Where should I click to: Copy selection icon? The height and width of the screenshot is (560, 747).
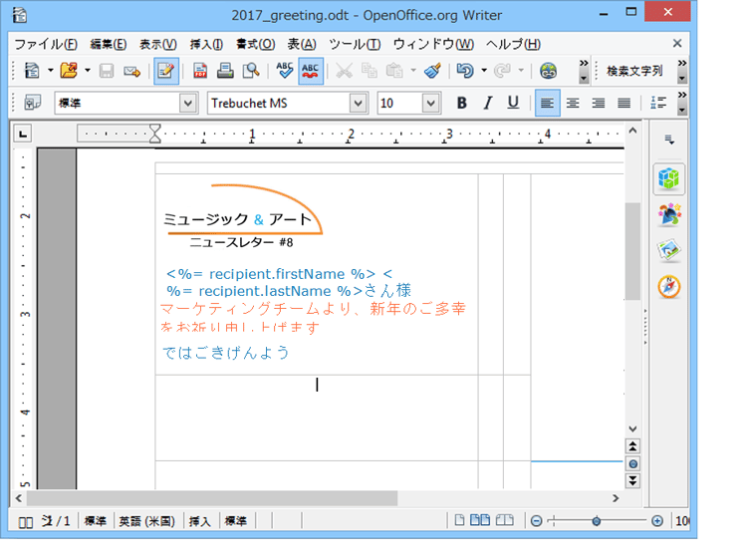click(370, 71)
